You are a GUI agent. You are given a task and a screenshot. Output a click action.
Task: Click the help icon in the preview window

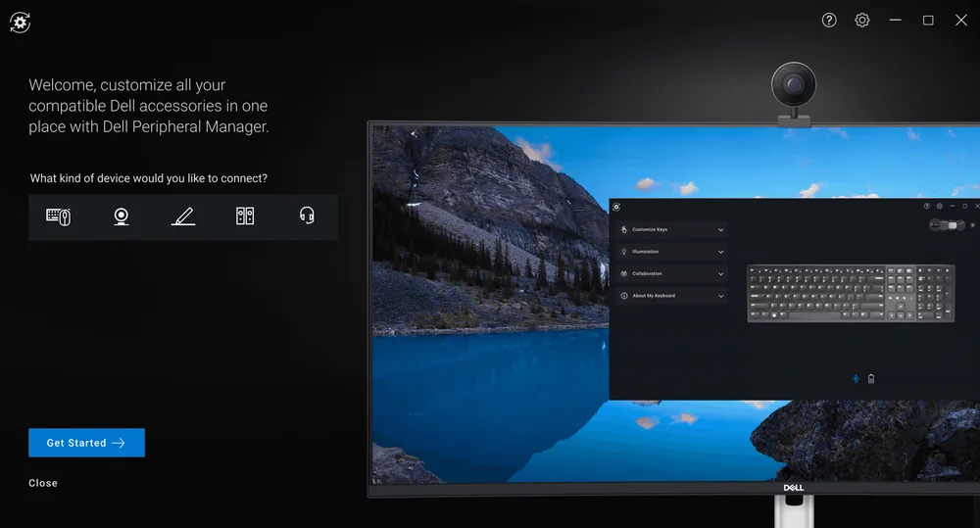coord(927,206)
